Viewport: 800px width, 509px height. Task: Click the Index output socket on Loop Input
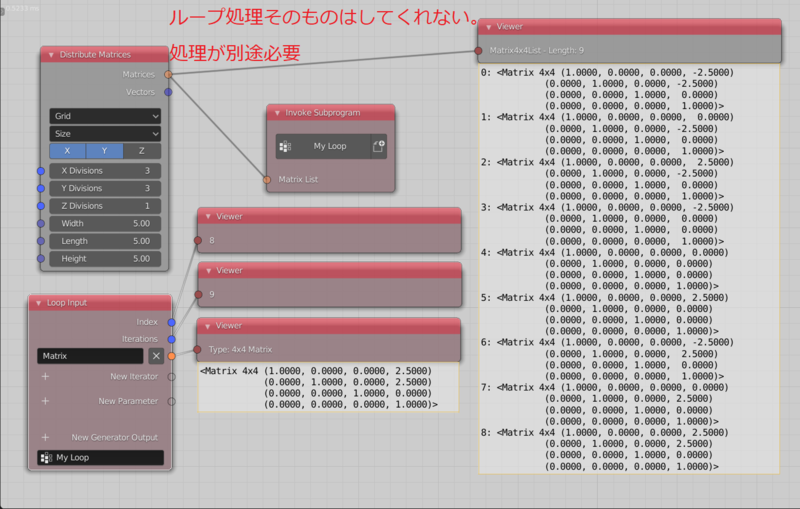[171, 322]
